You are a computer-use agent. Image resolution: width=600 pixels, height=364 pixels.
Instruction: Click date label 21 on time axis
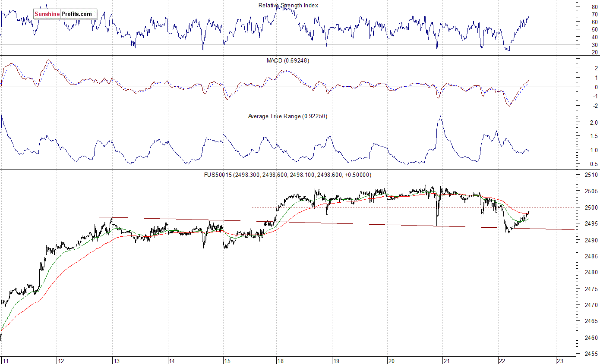(x=446, y=361)
